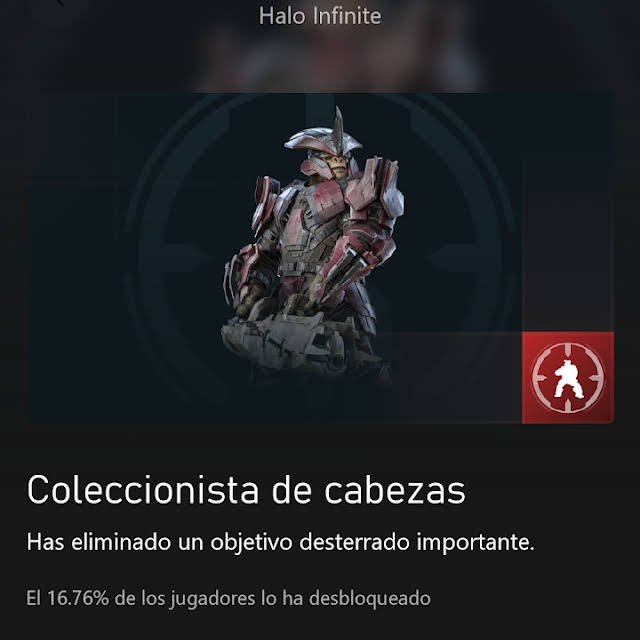Click the description 'Has eliminado un objetivo desterrado importante'

[280, 542]
